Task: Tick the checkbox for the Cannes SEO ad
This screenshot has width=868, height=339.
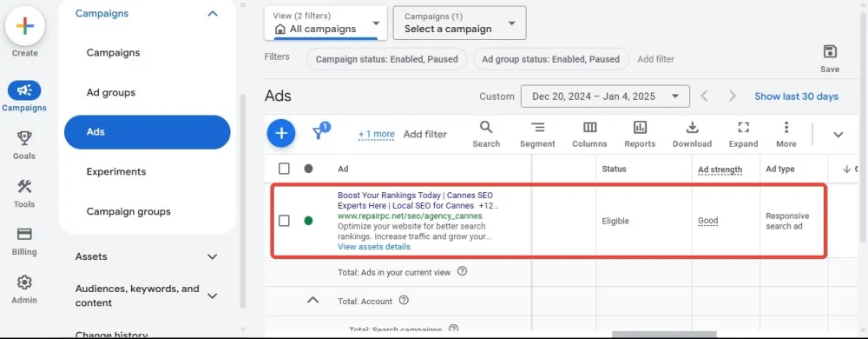Action: (284, 221)
